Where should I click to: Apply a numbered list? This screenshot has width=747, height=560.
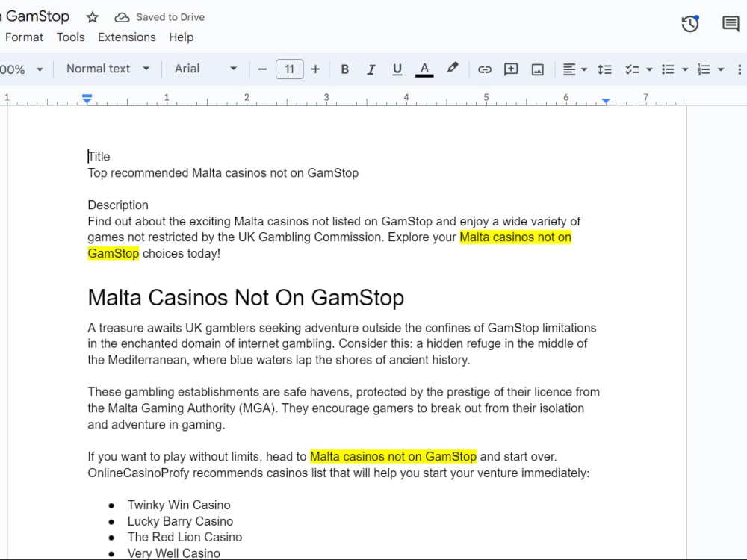tap(704, 69)
